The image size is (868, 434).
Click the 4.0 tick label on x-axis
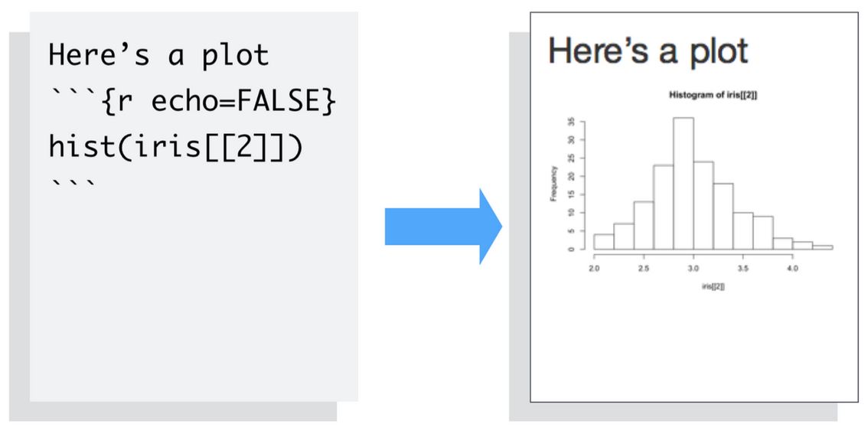[793, 269]
